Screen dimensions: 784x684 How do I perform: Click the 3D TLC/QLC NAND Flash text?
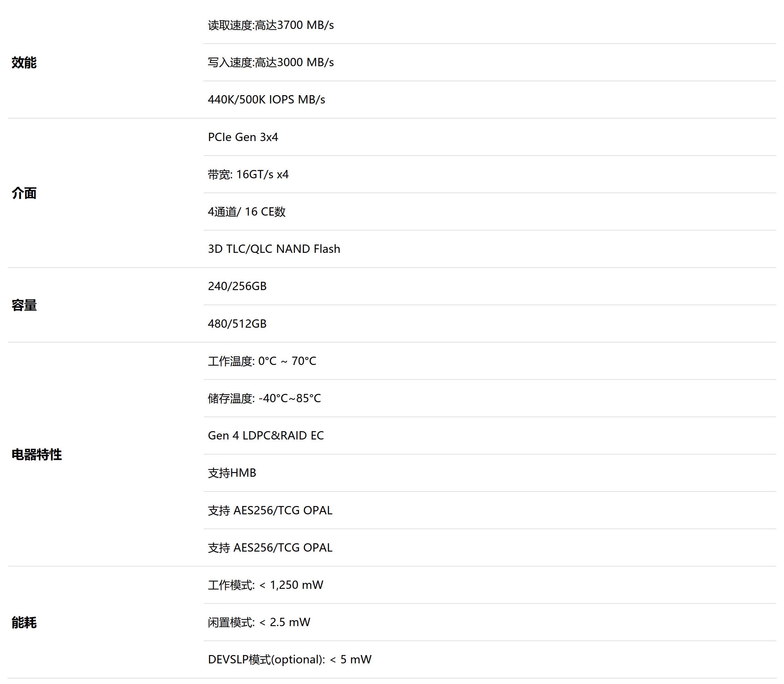[274, 249]
